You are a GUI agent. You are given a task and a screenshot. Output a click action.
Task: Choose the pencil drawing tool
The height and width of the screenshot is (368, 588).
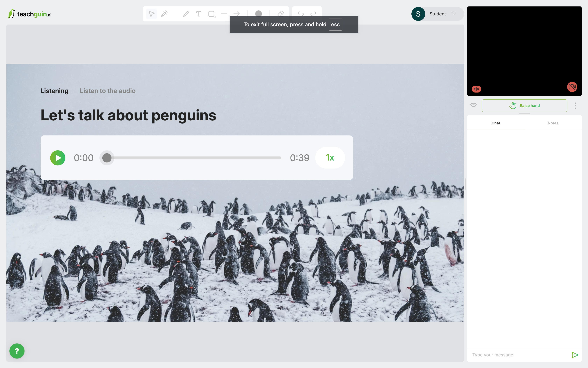point(186,14)
